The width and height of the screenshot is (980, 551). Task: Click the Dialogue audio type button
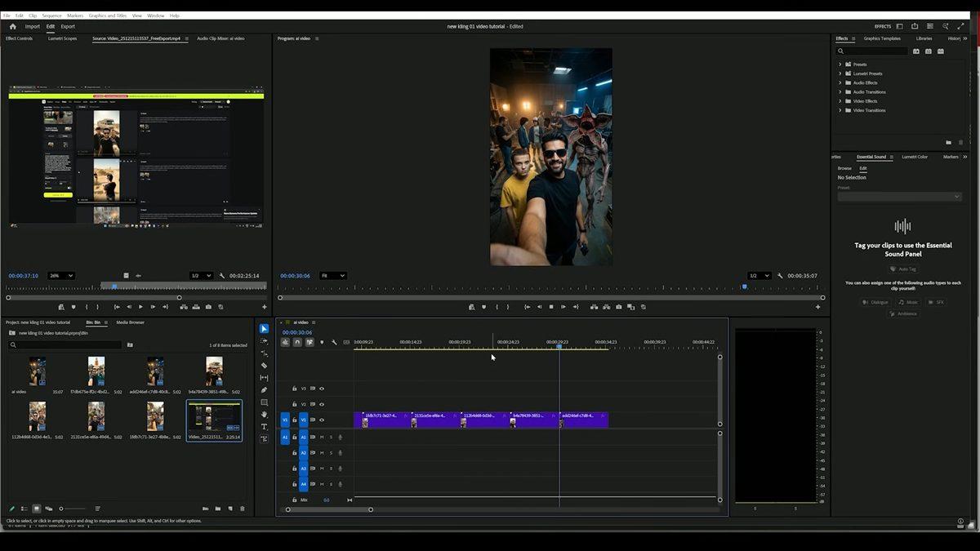click(x=875, y=302)
